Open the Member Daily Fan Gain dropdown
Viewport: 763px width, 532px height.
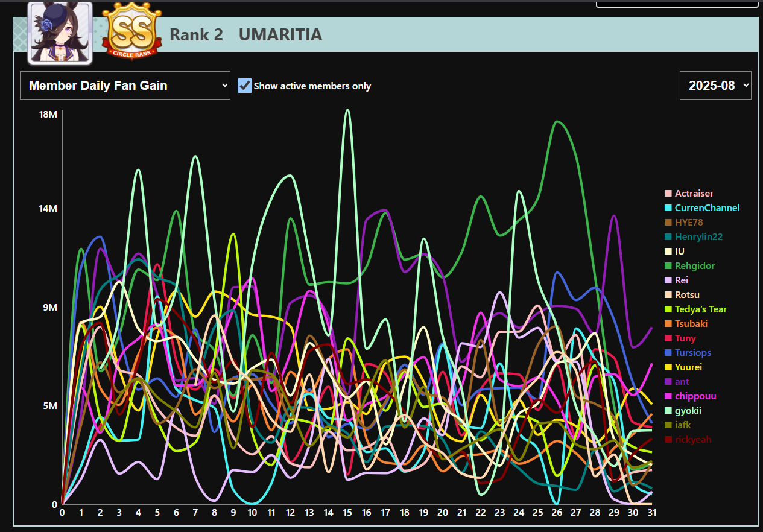pyautogui.click(x=125, y=86)
